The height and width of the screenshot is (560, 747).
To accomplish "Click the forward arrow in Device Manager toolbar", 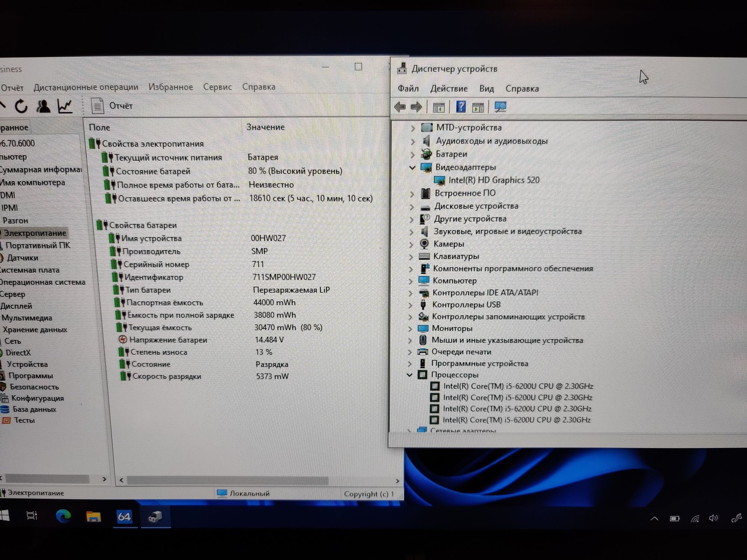I will tap(416, 107).
